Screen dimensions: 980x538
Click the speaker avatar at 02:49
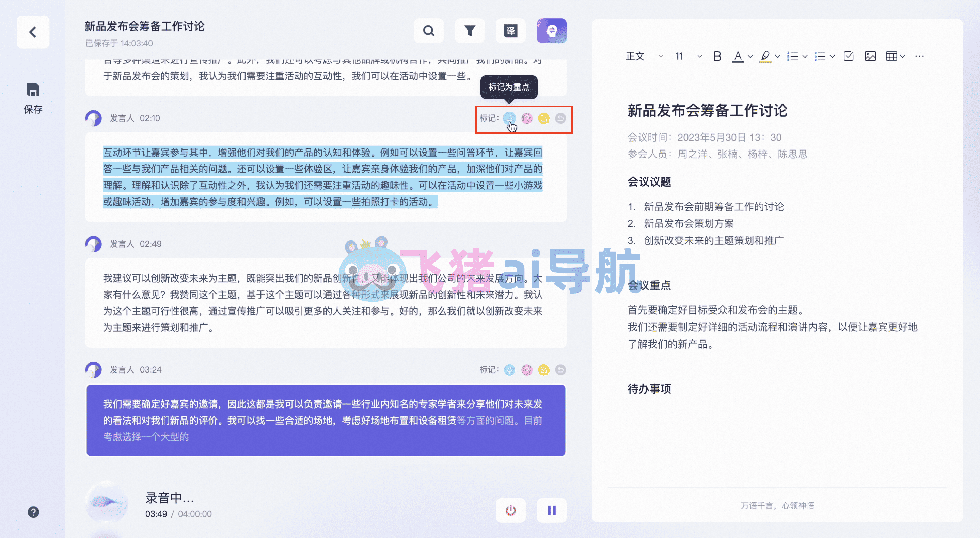tap(94, 244)
